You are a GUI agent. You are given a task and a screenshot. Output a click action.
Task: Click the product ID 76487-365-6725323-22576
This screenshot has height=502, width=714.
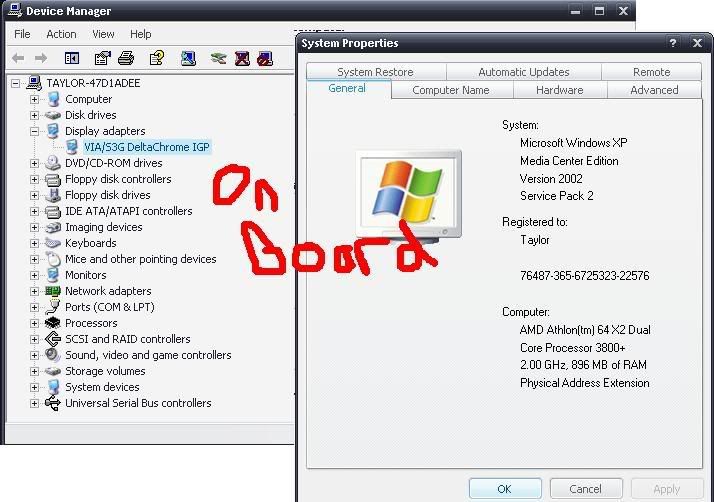585,276
